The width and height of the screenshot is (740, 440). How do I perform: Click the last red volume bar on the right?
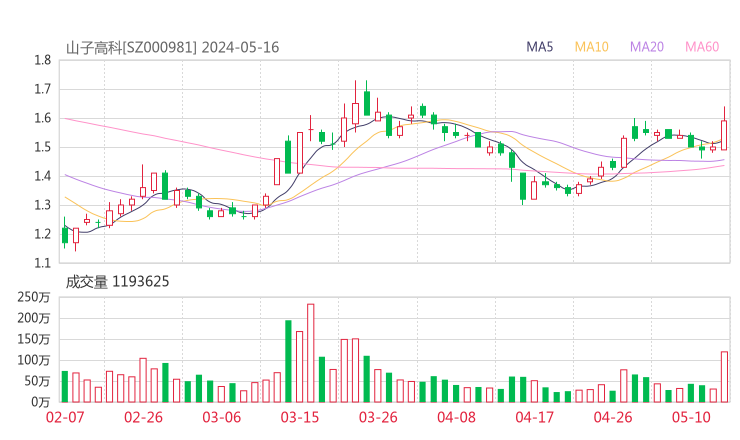tap(724, 377)
